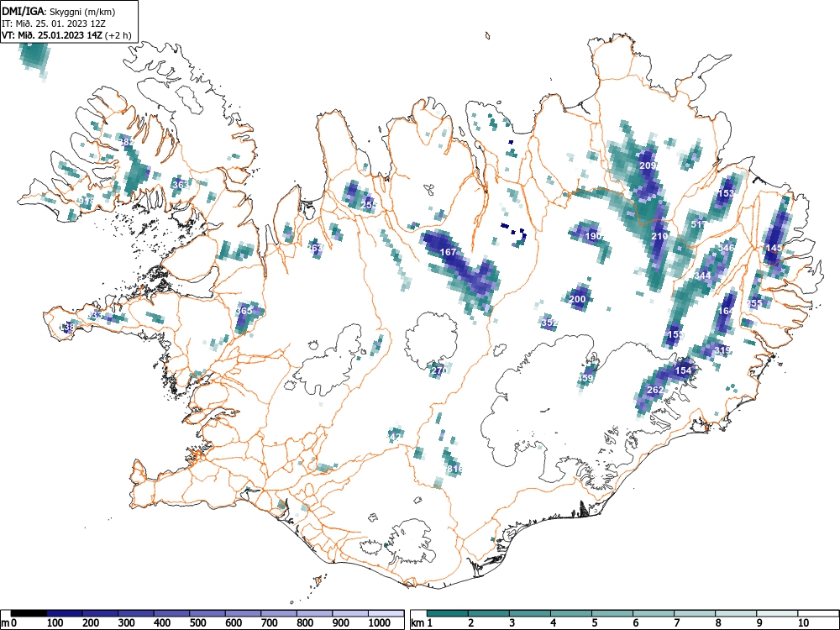This screenshot has height=630, width=840.
Task: Click the '7' label on the km scale
Action: pyautogui.click(x=676, y=623)
